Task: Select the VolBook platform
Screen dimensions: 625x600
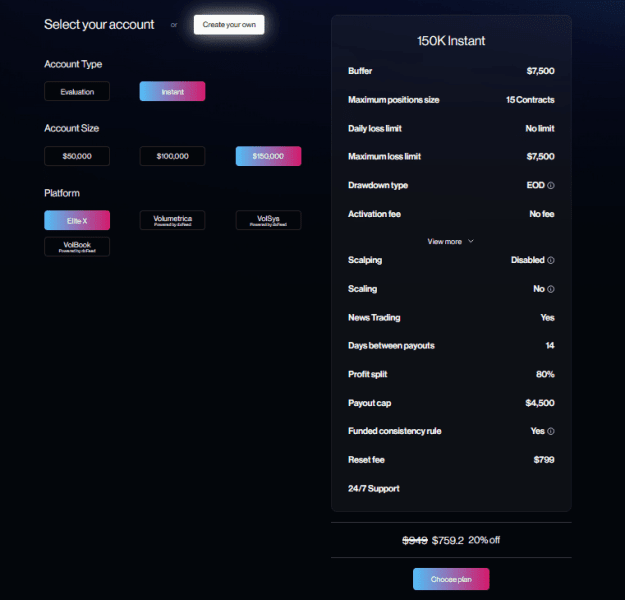Action: tap(77, 247)
